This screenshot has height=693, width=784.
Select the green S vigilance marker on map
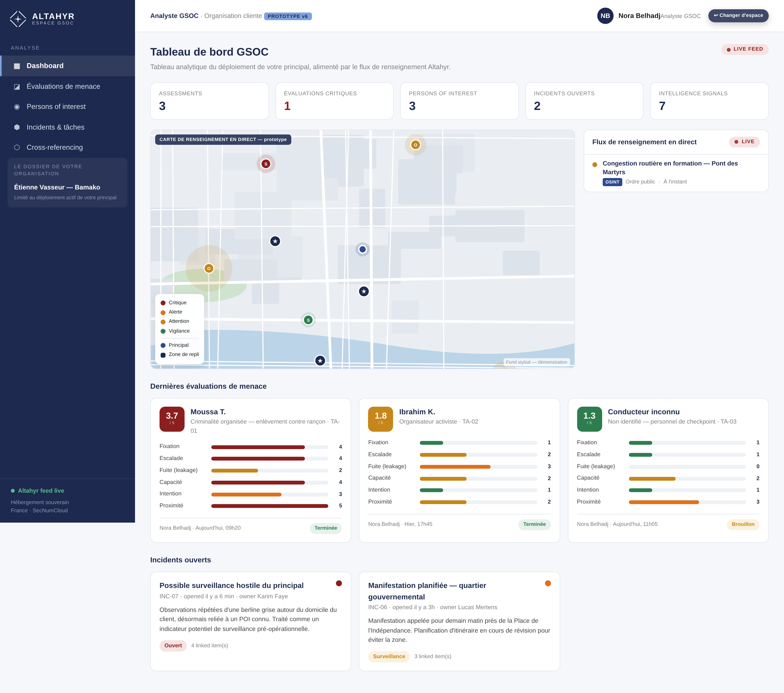pos(308,320)
